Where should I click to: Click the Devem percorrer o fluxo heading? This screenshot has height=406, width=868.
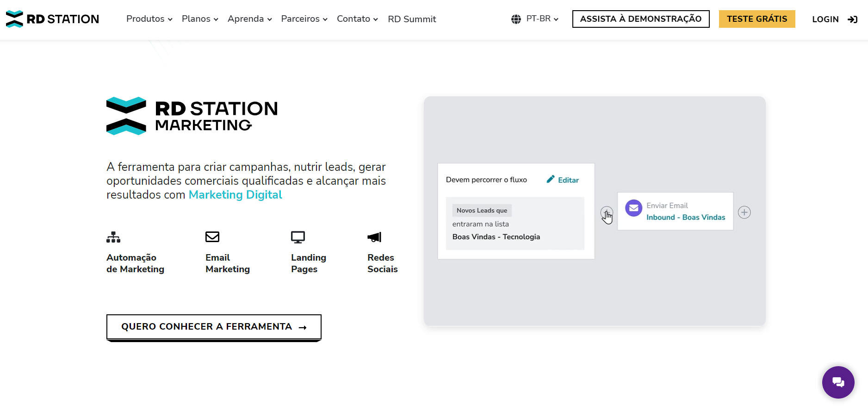(486, 180)
